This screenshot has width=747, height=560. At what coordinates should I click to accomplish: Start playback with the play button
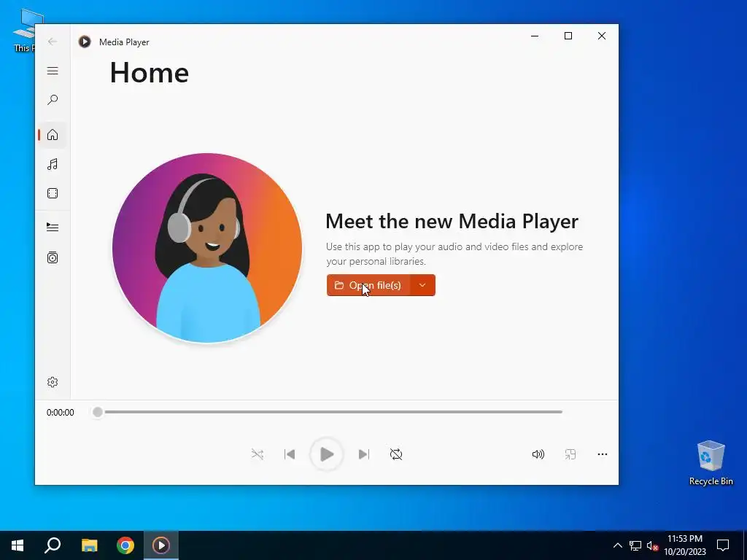pos(326,454)
